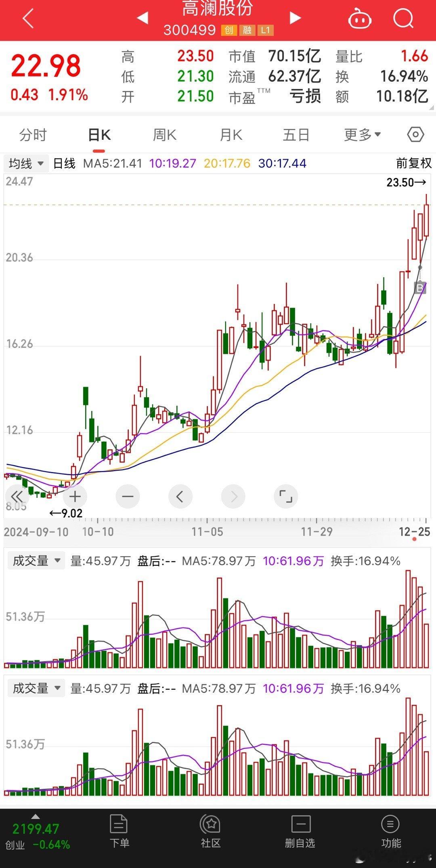Expand quote details corner triangle
Viewport: 436px width, 868px height.
pos(432,108)
